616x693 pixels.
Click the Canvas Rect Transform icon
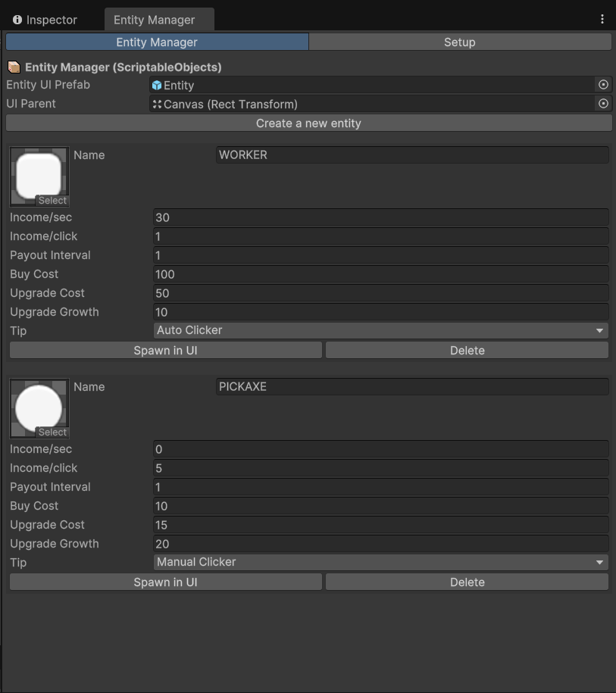point(157,105)
